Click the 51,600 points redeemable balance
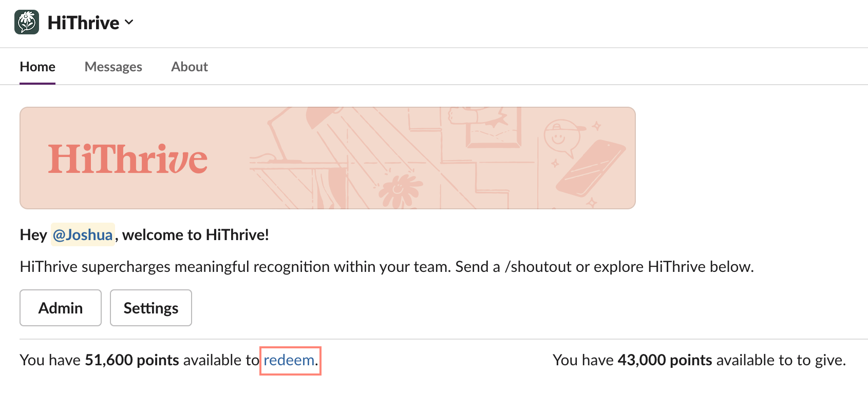 132,360
